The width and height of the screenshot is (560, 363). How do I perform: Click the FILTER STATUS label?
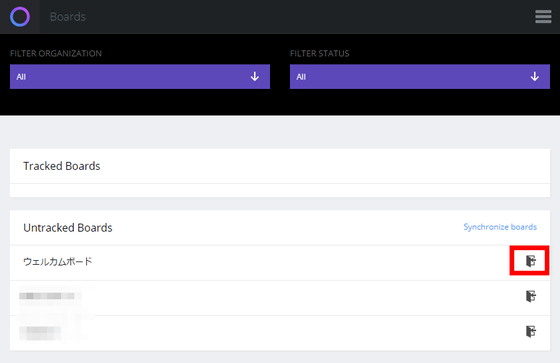coord(320,54)
